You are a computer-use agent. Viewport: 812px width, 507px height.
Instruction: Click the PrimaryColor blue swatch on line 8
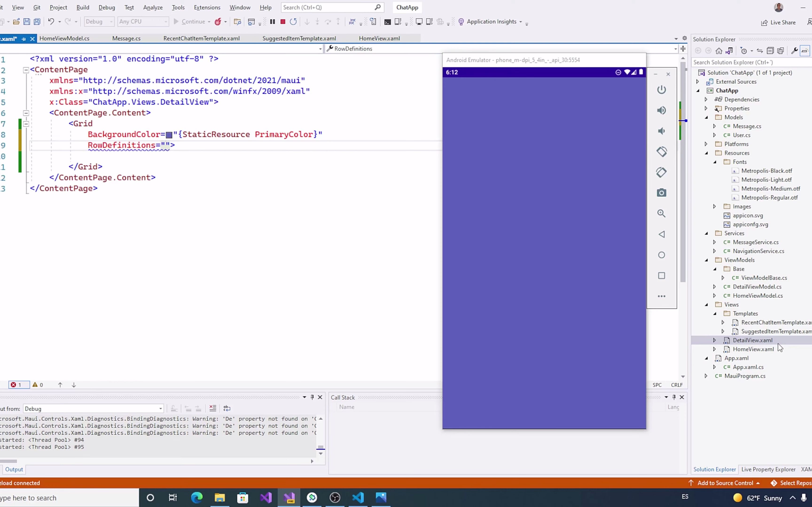(169, 134)
